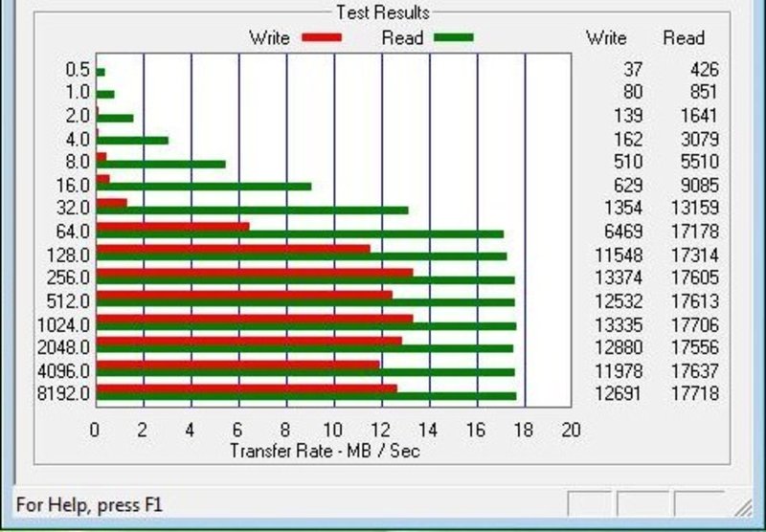Click the green read bar in the 16.0 row
This screenshot has height=532, width=766.
click(204, 187)
